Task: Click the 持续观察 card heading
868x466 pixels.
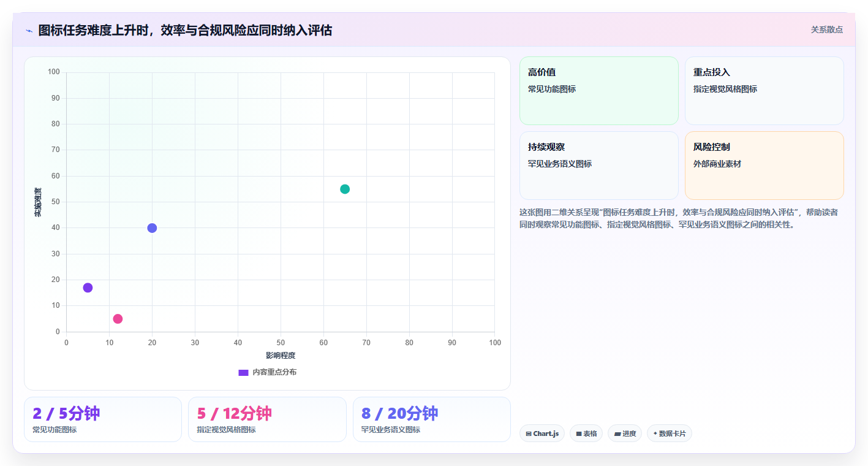Action: (546, 147)
